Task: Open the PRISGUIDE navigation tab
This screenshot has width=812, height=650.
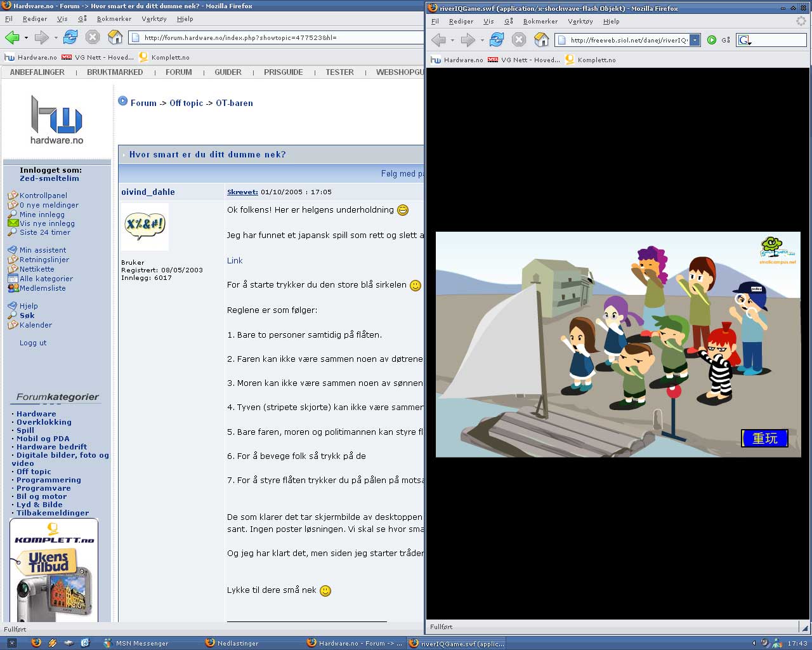Action: coord(284,72)
